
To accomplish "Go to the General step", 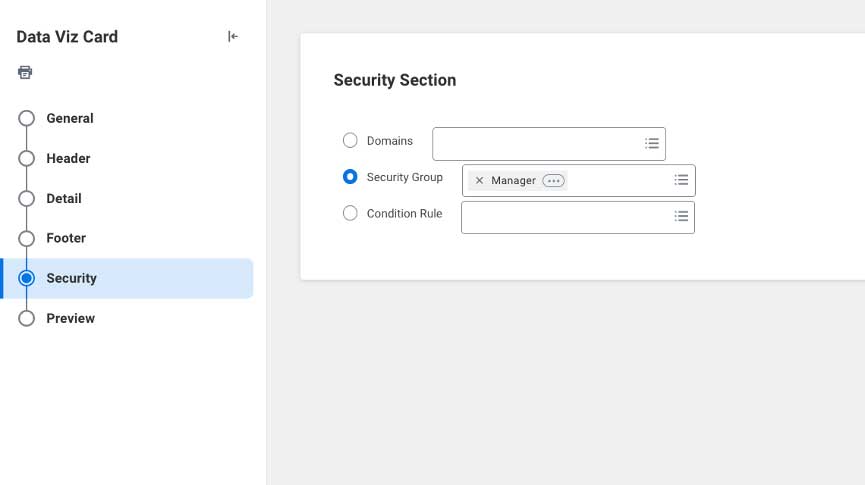I will [70, 118].
